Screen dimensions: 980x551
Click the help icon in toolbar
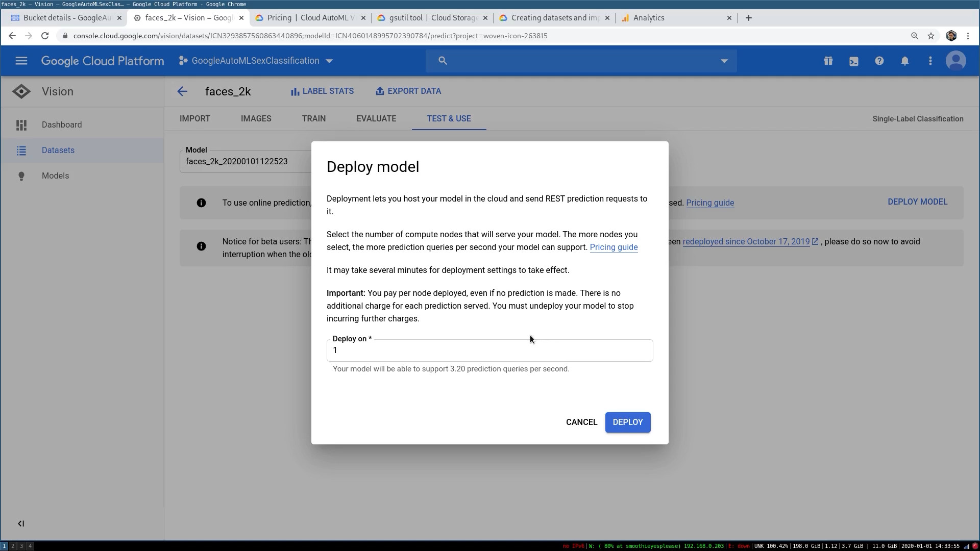[880, 61]
